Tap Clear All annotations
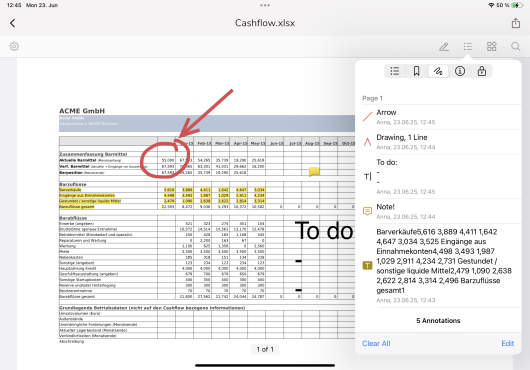Image resolution: width=530 pixels, height=370 pixels. pos(376,343)
